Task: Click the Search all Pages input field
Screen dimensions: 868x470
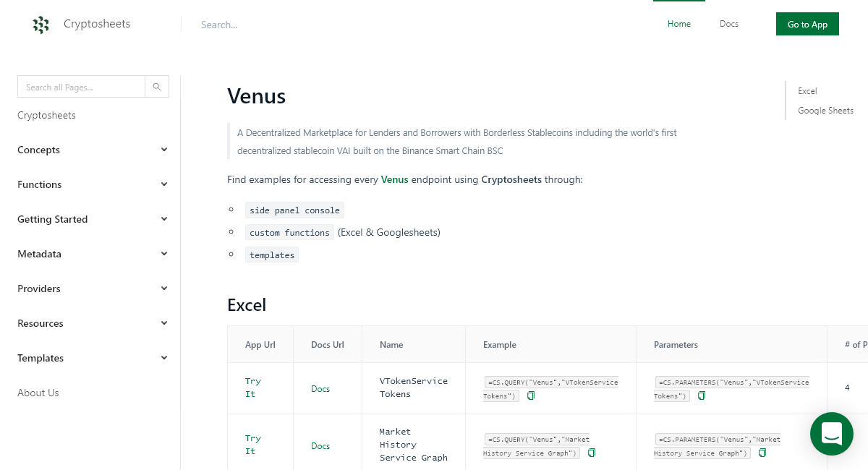Action: coord(81,86)
